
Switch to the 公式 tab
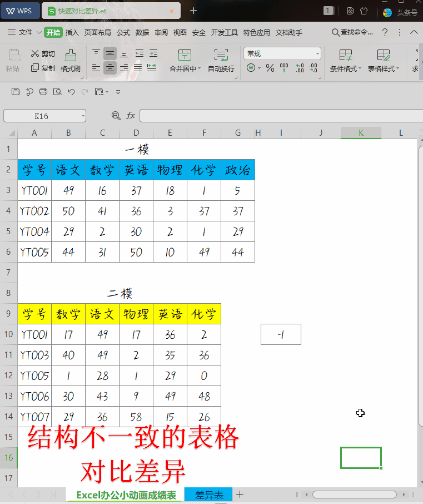point(123,32)
